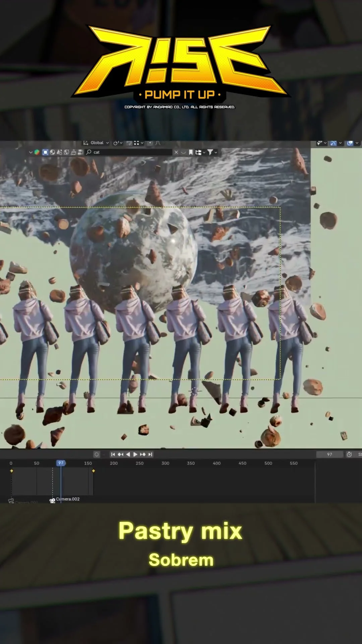Image resolution: width=362 pixels, height=644 pixels.
Task: Toggle the viewport overlays button
Action: pyautogui.click(x=350, y=143)
